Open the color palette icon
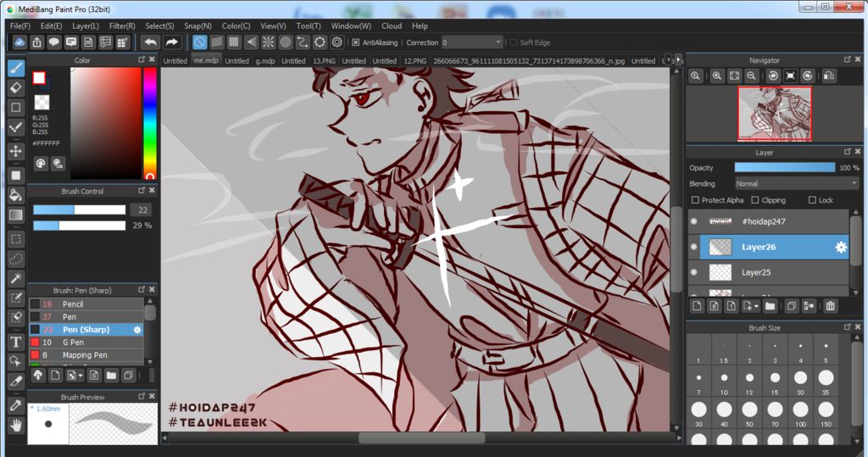868x457 pixels. pos(41,164)
